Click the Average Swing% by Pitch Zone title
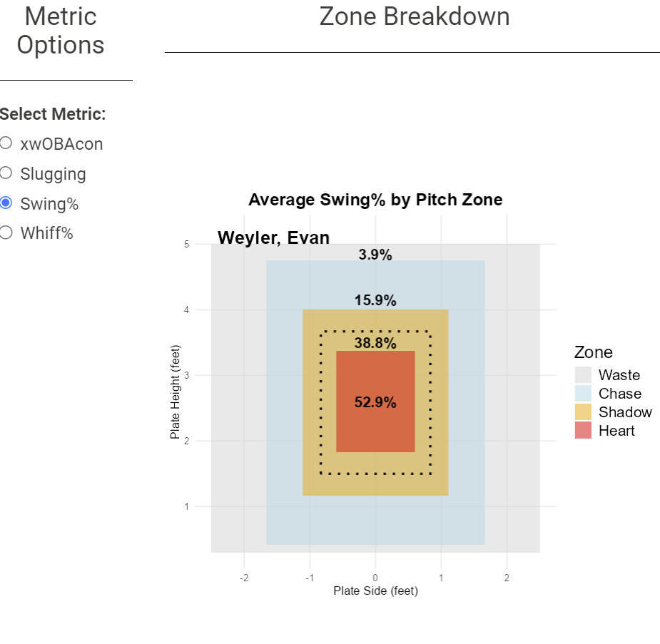 coord(375,200)
